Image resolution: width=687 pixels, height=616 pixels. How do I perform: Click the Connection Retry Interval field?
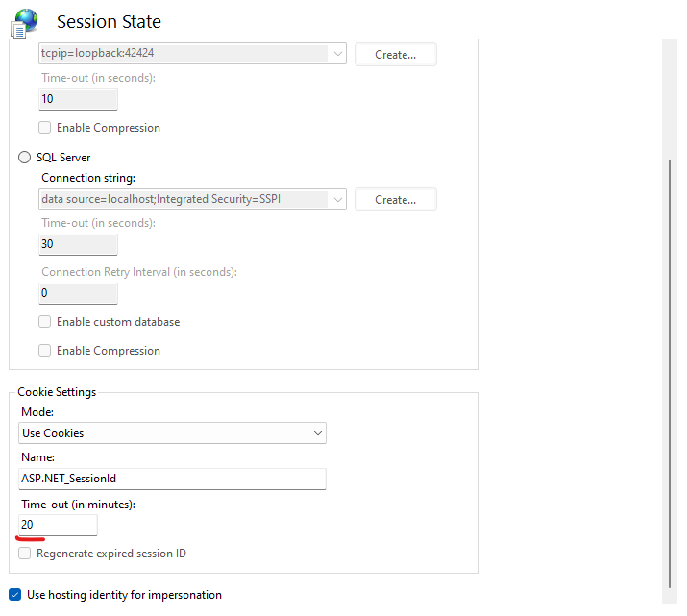point(78,293)
